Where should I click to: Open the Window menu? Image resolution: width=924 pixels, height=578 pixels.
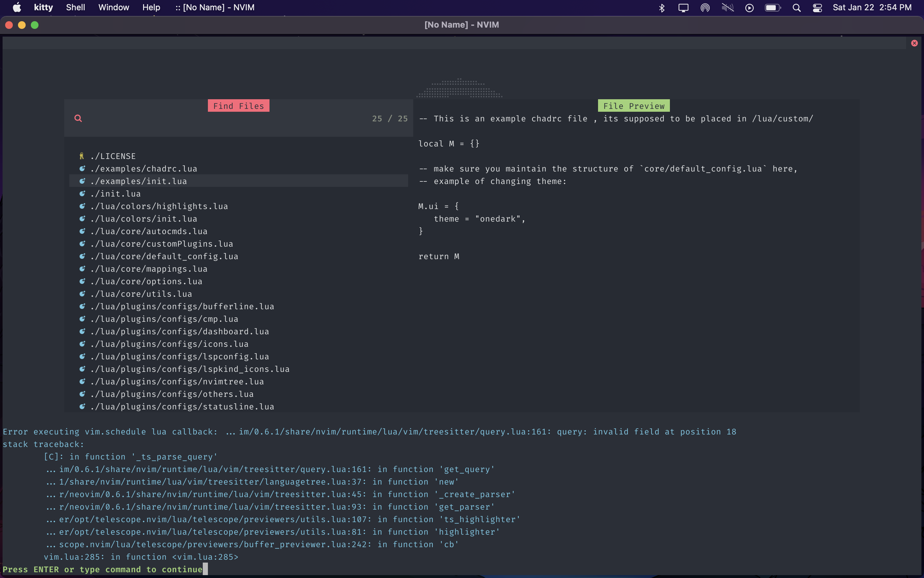pos(113,7)
